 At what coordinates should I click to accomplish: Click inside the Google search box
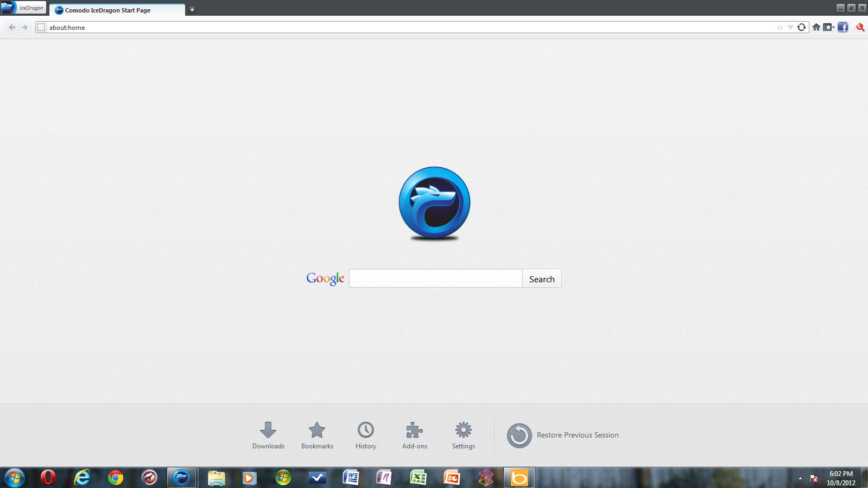pos(436,278)
